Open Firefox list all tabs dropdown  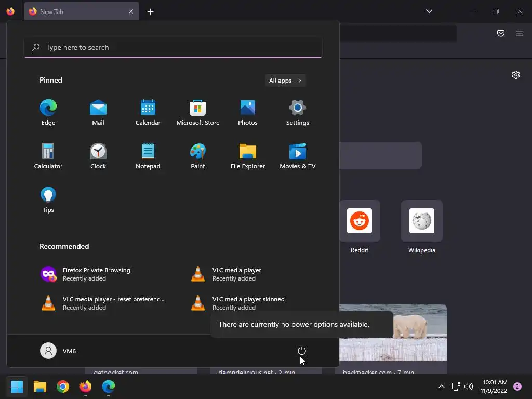(429, 11)
